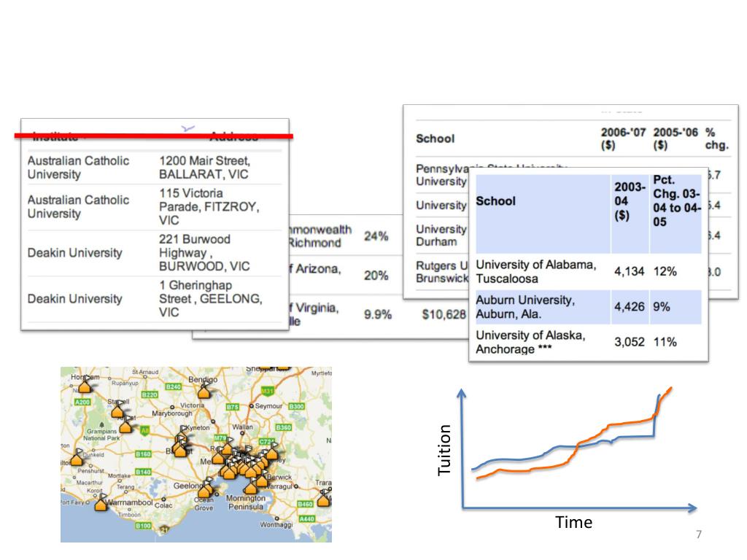The width and height of the screenshot is (747, 560).
Task: Click the Ocean Grove label on the map
Action: click(x=204, y=505)
